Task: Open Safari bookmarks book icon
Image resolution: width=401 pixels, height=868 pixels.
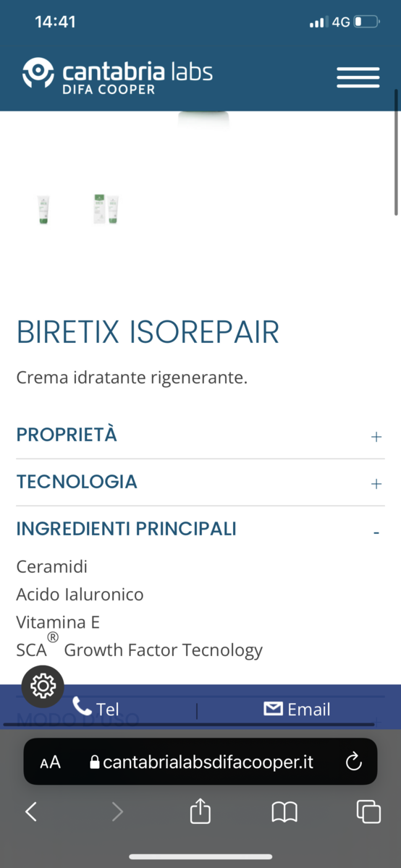Action: coord(284,812)
